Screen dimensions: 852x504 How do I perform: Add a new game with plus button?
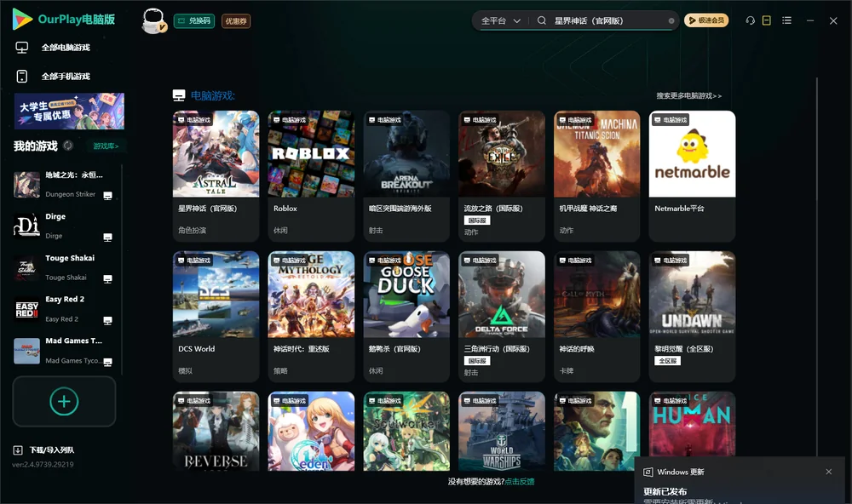pyautogui.click(x=64, y=401)
